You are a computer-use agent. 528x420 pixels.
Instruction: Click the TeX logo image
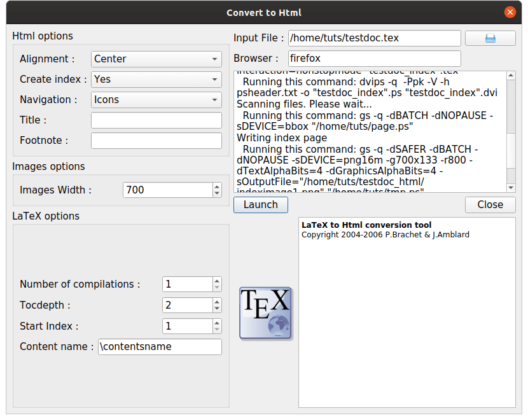[x=265, y=312]
